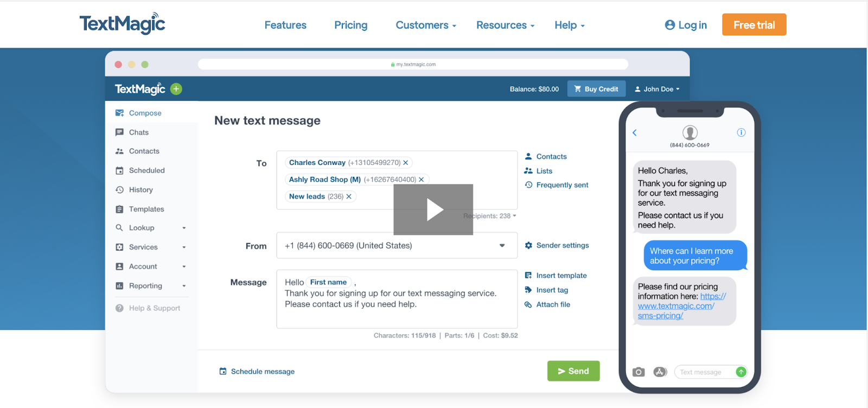The height and width of the screenshot is (408, 868).
Task: Click Attach file
Action: coord(547,305)
